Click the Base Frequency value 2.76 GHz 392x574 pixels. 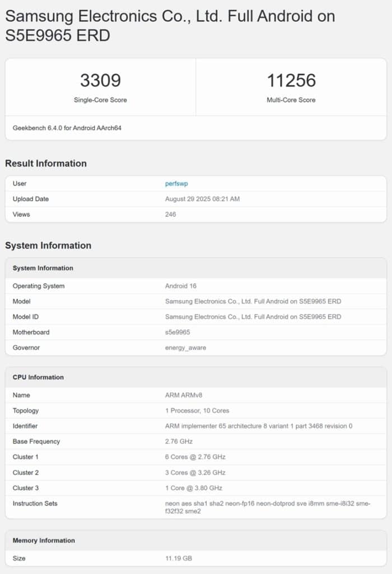point(178,441)
